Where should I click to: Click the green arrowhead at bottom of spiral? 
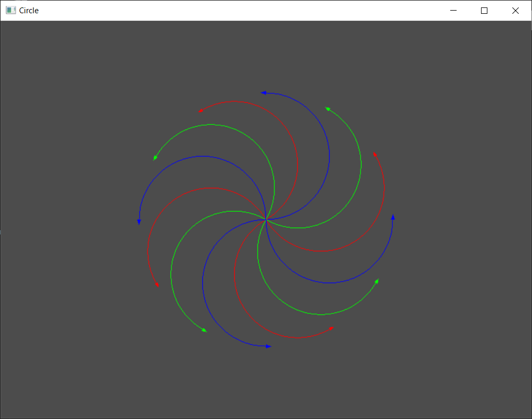(x=203, y=329)
